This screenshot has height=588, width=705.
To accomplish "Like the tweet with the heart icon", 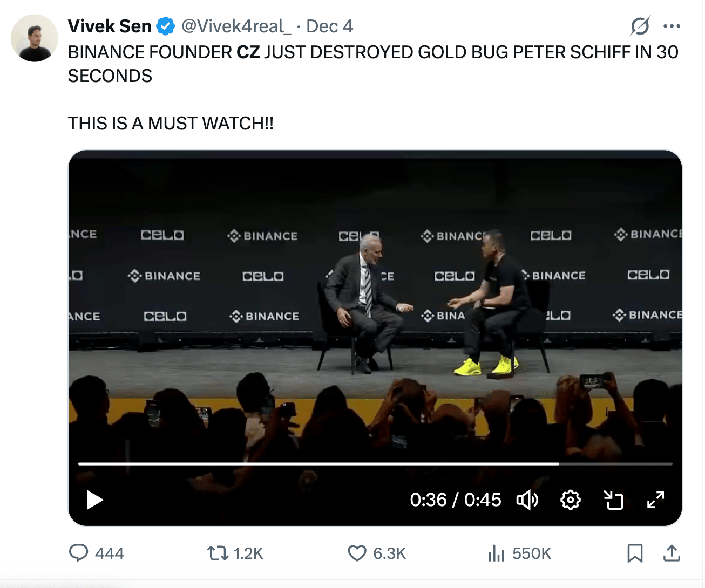I will 358,553.
